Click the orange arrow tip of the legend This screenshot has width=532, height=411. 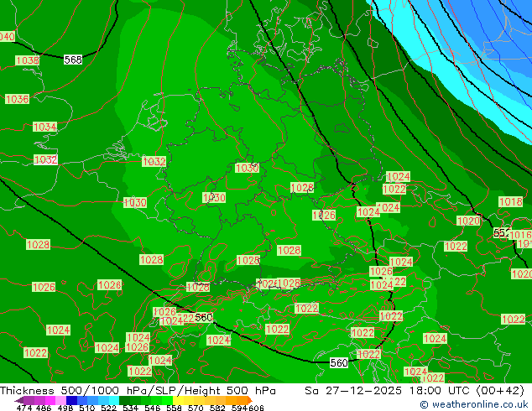(250, 400)
